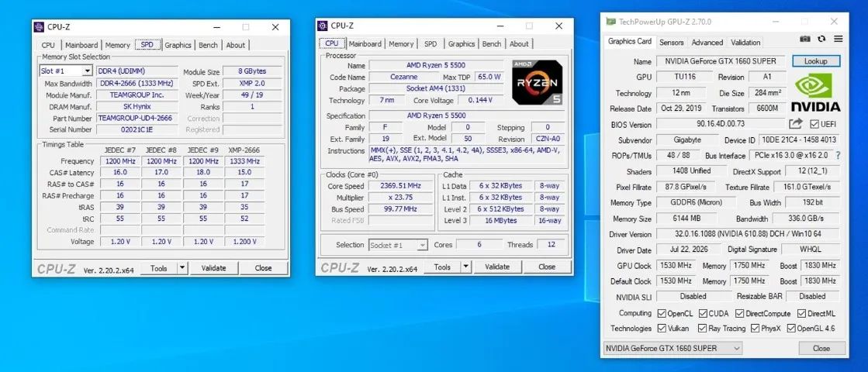The width and height of the screenshot is (868, 372).
Task: Click Validate in middle CPU-Z window
Action: tap(497, 267)
